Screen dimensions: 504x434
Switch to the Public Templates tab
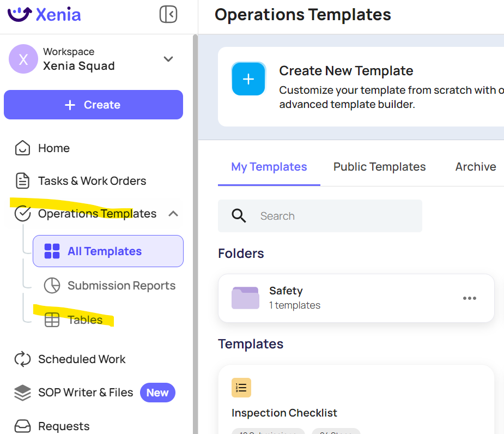(379, 167)
